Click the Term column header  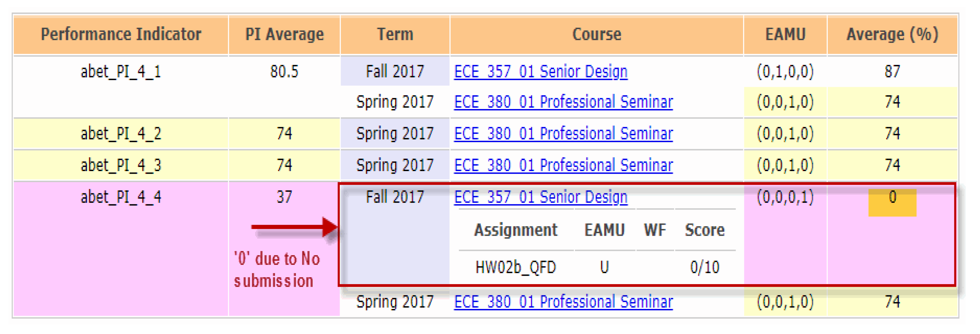395,35
